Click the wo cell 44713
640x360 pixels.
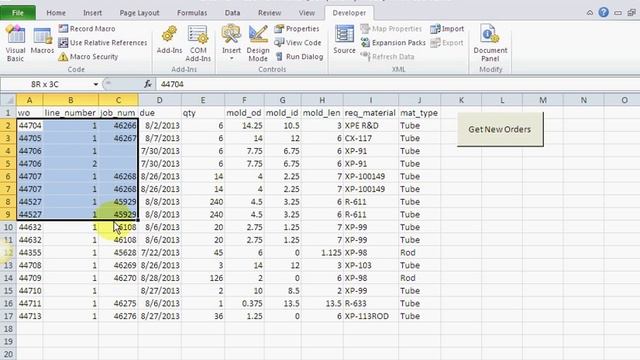pos(29,316)
